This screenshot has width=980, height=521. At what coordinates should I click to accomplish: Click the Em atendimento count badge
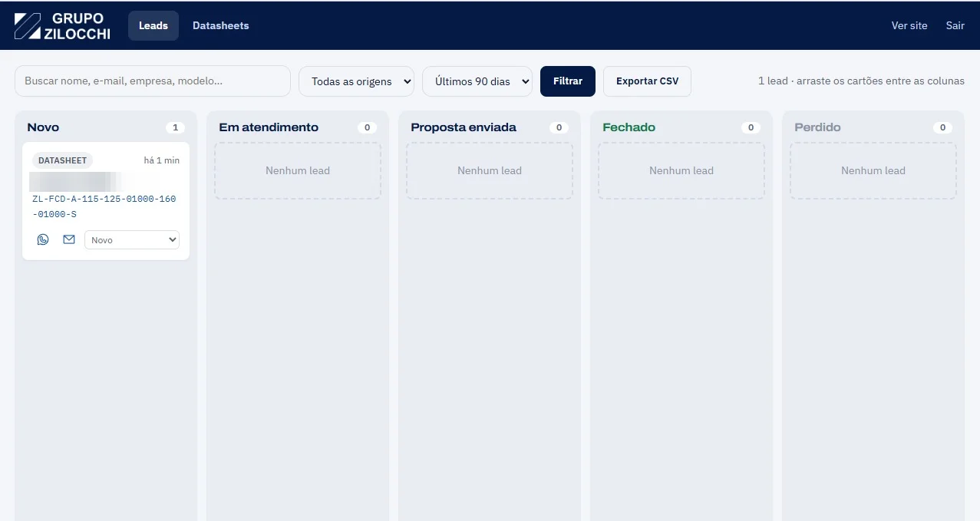click(x=367, y=128)
